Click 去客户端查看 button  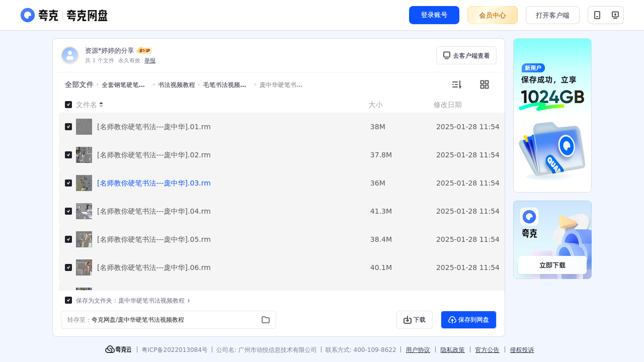[466, 55]
